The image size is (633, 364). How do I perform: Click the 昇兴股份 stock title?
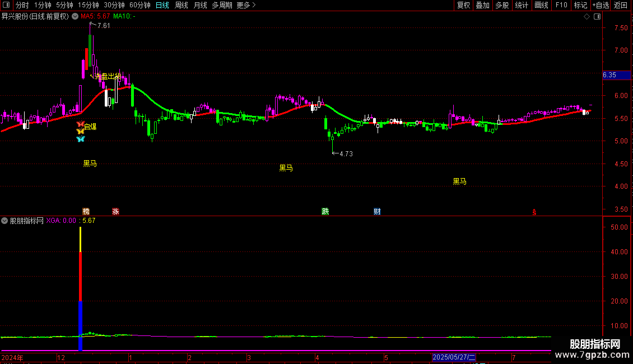[35, 17]
